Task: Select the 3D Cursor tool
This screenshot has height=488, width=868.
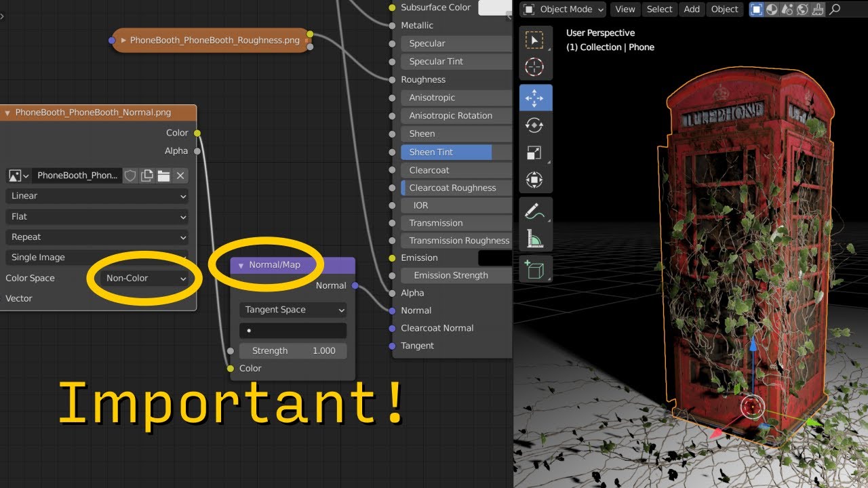Action: tap(534, 67)
